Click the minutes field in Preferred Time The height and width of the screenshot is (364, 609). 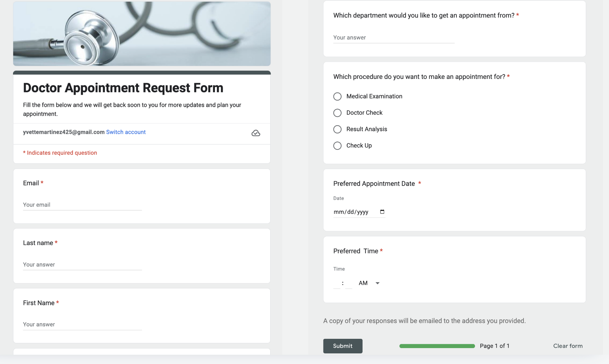pyautogui.click(x=349, y=283)
